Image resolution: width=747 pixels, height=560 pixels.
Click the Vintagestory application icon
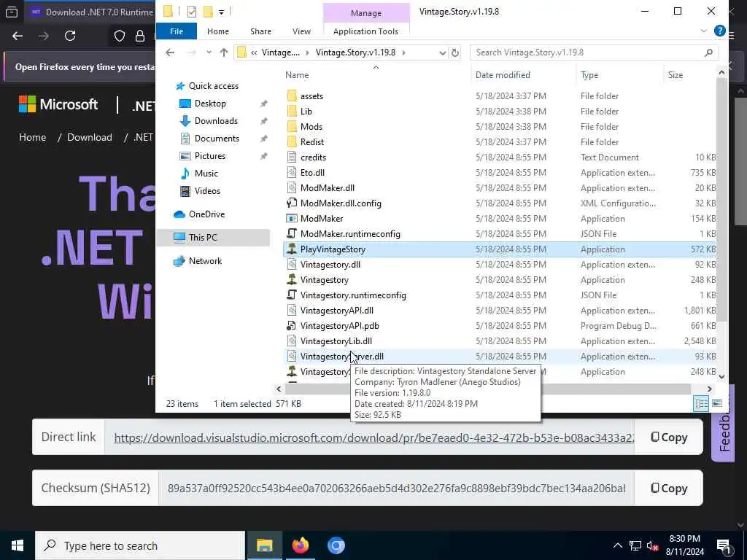(x=292, y=279)
